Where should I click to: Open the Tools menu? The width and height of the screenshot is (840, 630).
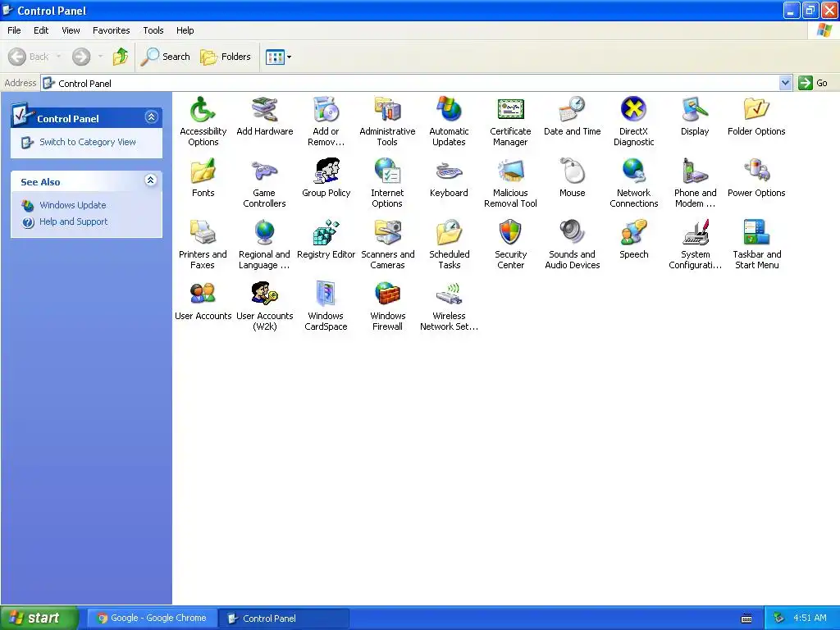click(153, 30)
